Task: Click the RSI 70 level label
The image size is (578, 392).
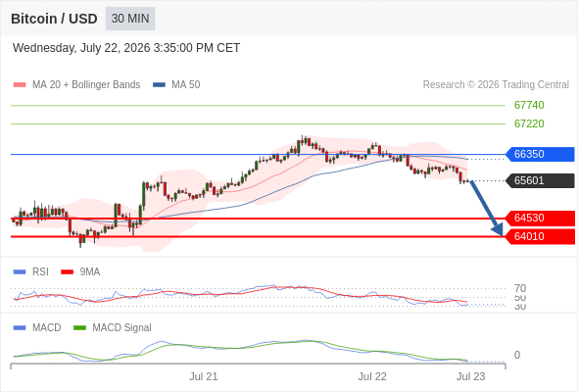Action: (x=520, y=288)
